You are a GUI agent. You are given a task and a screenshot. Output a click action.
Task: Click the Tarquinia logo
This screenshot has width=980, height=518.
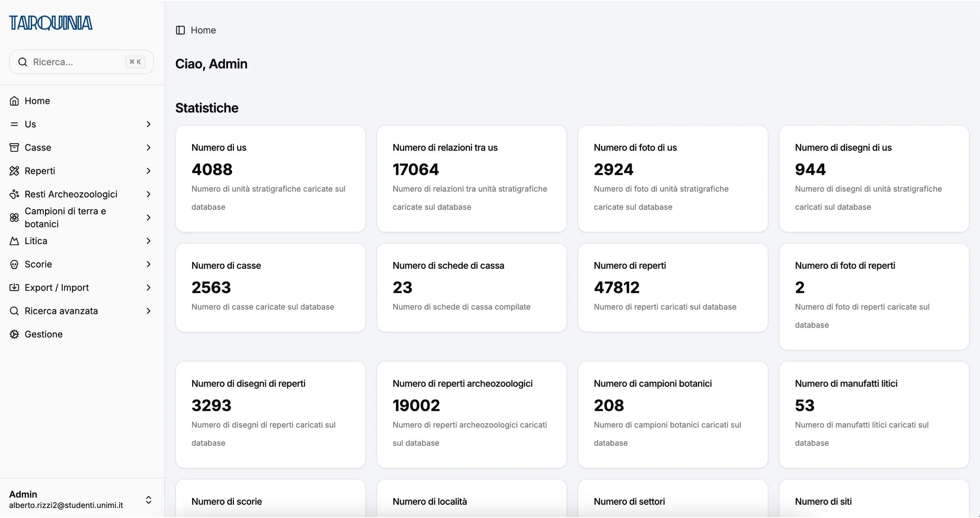(51, 23)
